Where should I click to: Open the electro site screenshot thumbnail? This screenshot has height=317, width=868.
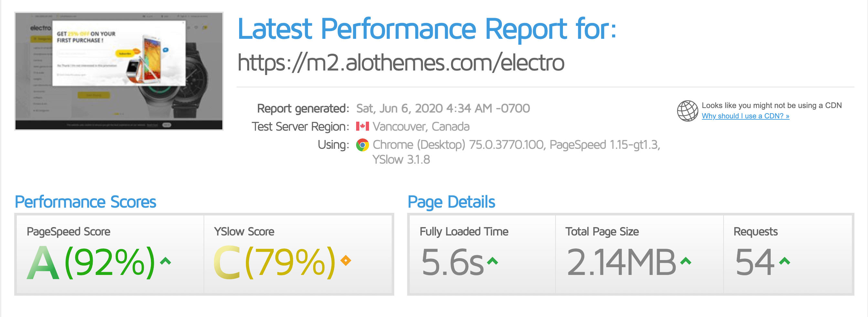[x=119, y=71]
